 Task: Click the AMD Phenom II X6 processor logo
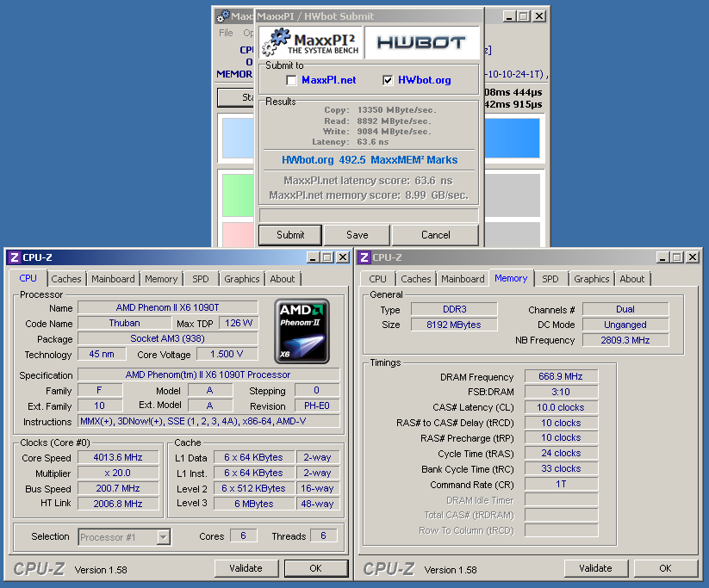302,331
